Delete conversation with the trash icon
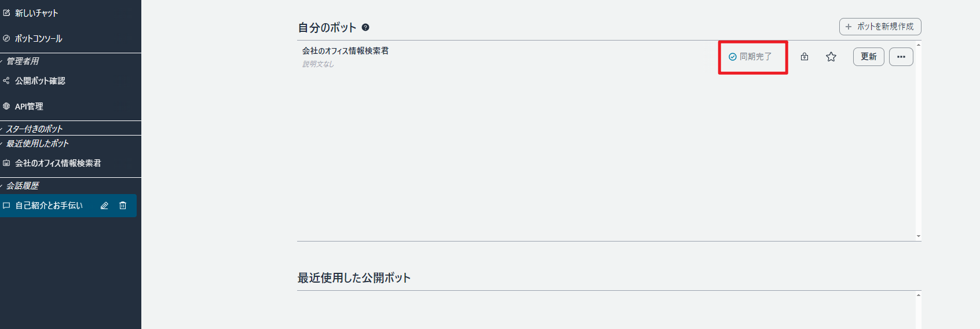This screenshot has height=329, width=980. (123, 206)
